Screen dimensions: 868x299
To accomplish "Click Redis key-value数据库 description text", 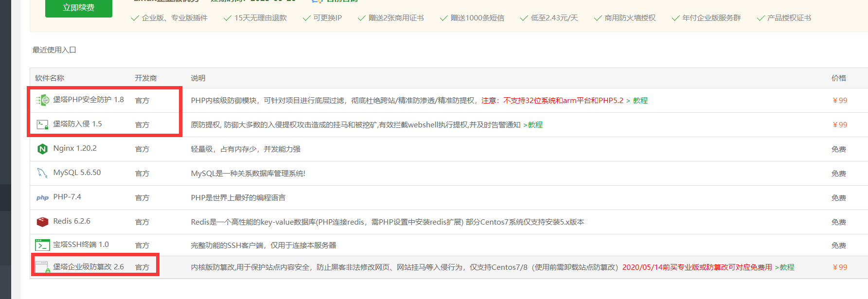I will pyautogui.click(x=388, y=222).
